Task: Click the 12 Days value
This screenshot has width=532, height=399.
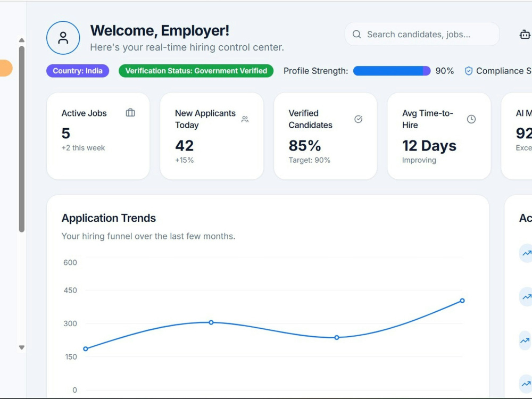Action: coord(429,146)
